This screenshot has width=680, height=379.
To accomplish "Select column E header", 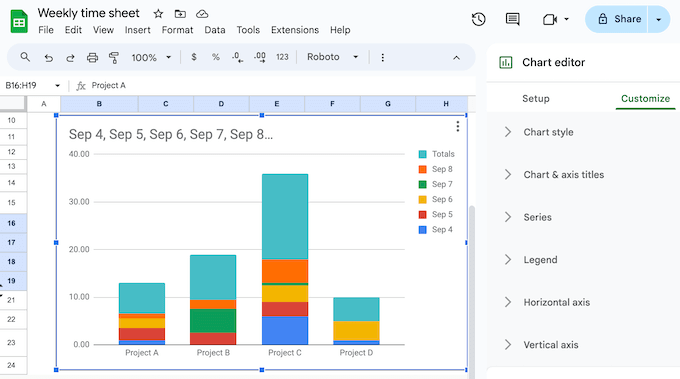I will click(x=277, y=104).
